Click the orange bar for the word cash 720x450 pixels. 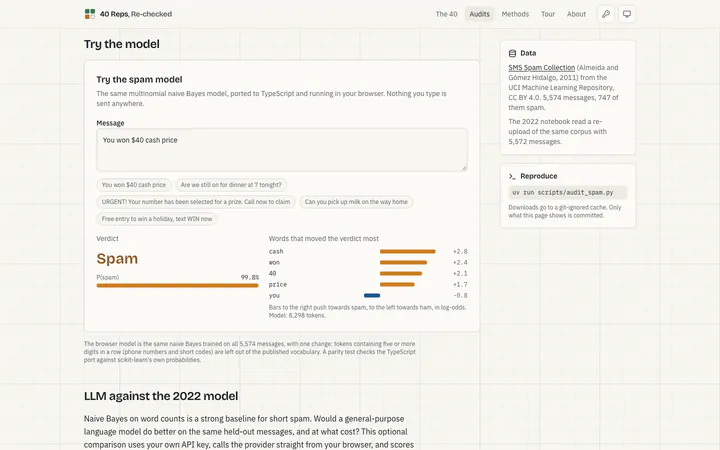coord(407,252)
